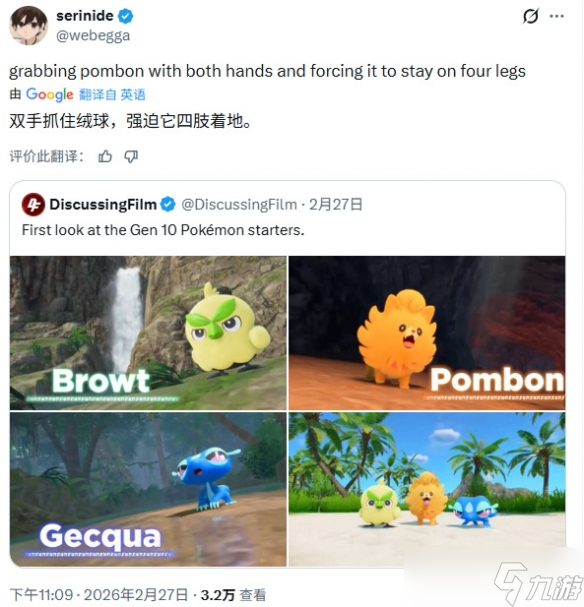Rate the translation with thumbs up

click(105, 156)
